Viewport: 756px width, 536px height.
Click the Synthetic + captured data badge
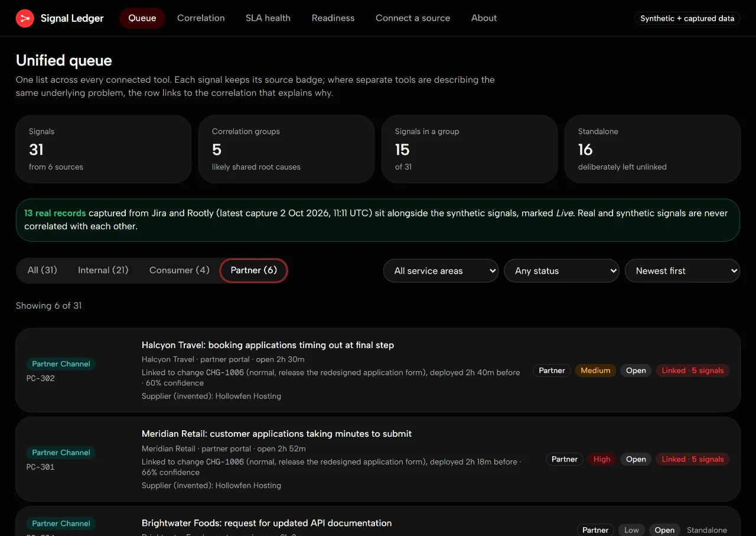[687, 18]
